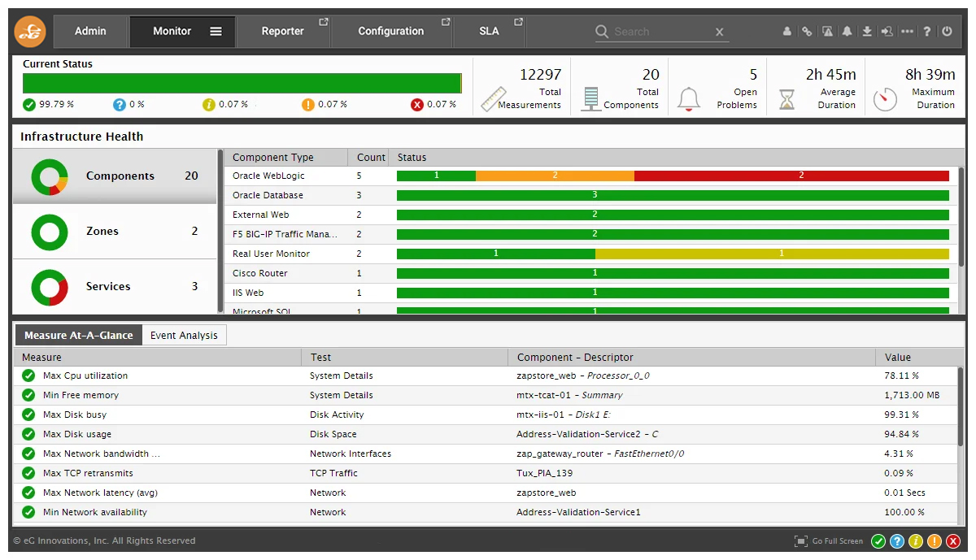The width and height of the screenshot is (976, 560).
Task: Open the more options ellipsis icon
Action: (907, 32)
